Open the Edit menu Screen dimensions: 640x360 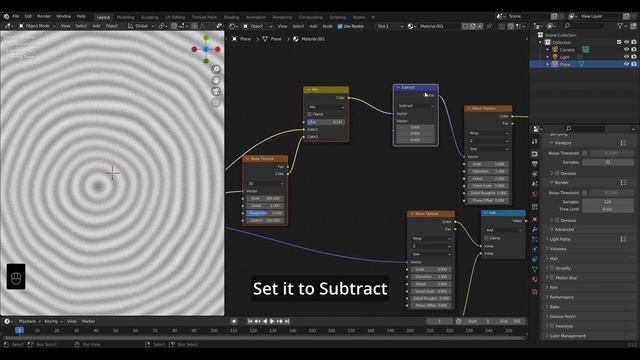coord(28,16)
